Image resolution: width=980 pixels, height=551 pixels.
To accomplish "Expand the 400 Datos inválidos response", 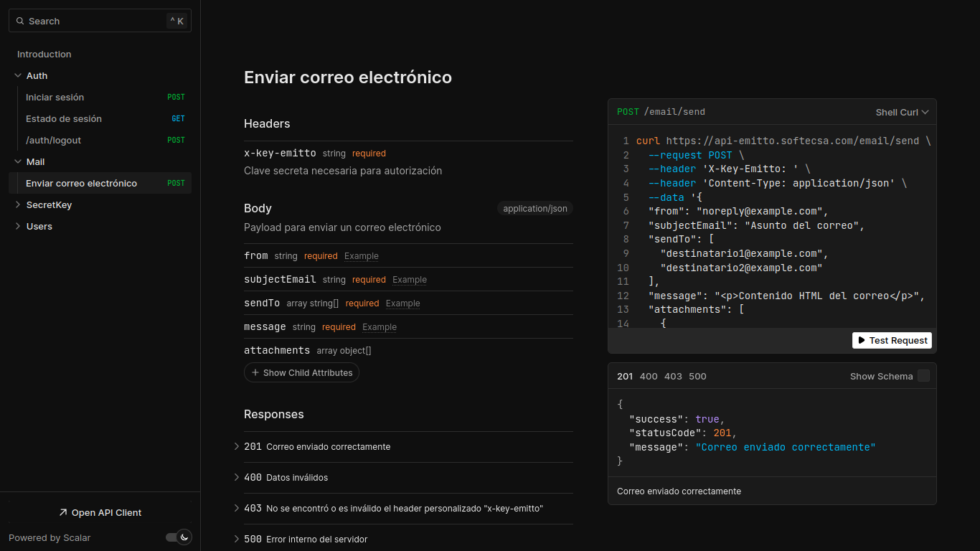I will (403, 477).
